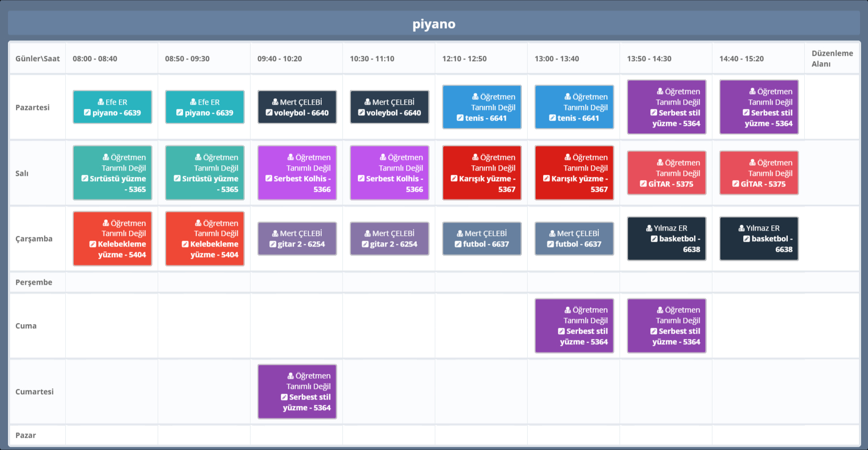Click the Düzenleme Alanı column header
Viewport: 868px width, 450px height.
pos(831,58)
